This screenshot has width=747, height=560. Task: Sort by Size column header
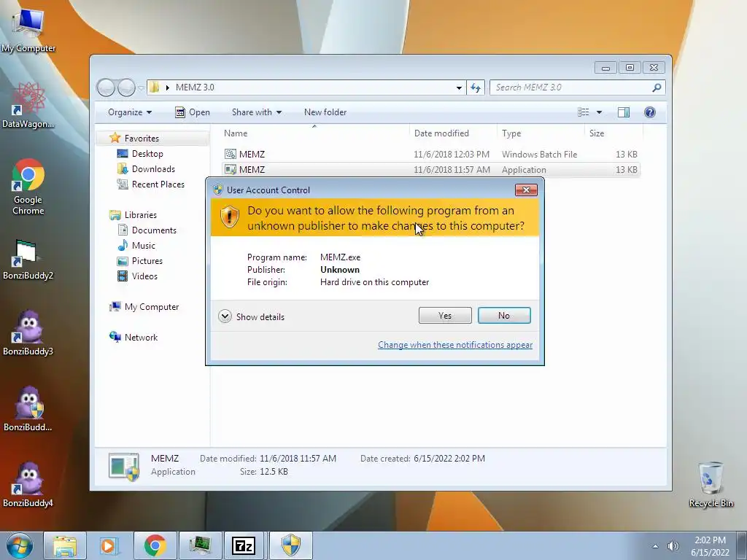click(x=613, y=133)
